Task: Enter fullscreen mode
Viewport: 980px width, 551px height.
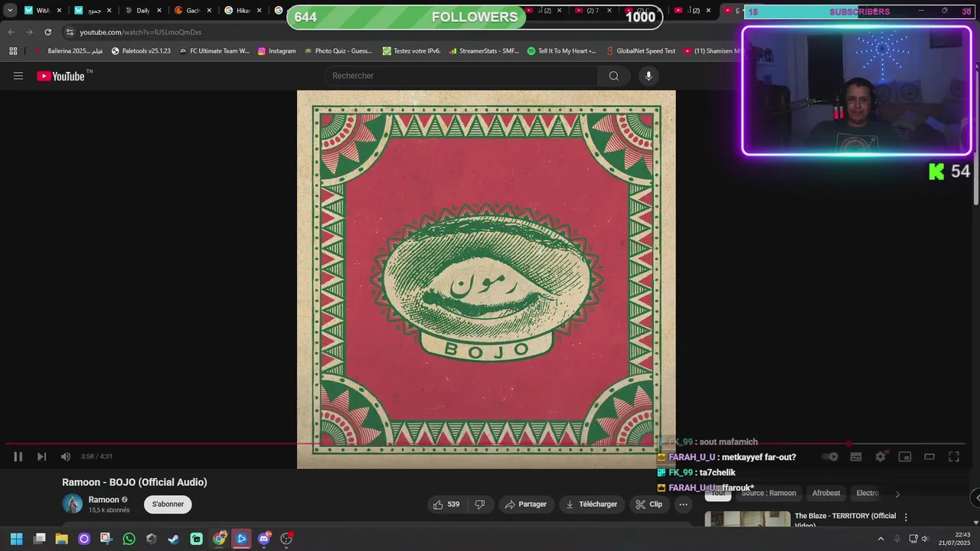Action: click(x=954, y=457)
